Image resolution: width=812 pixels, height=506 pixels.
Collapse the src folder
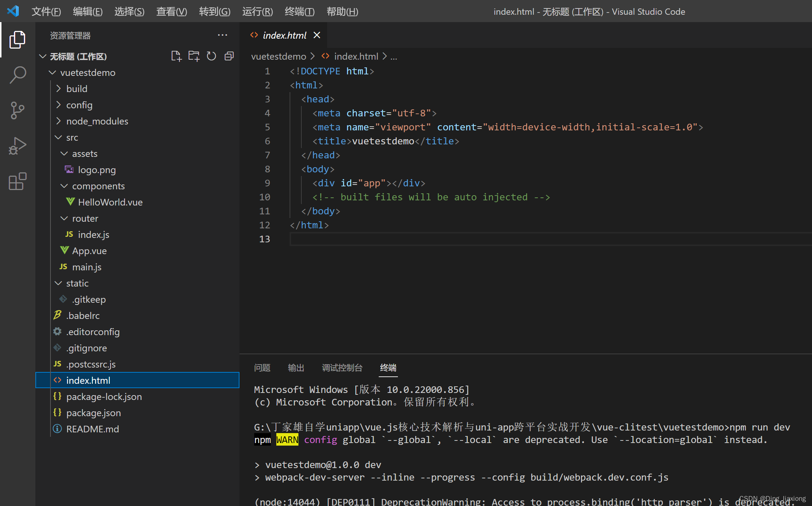coord(72,137)
